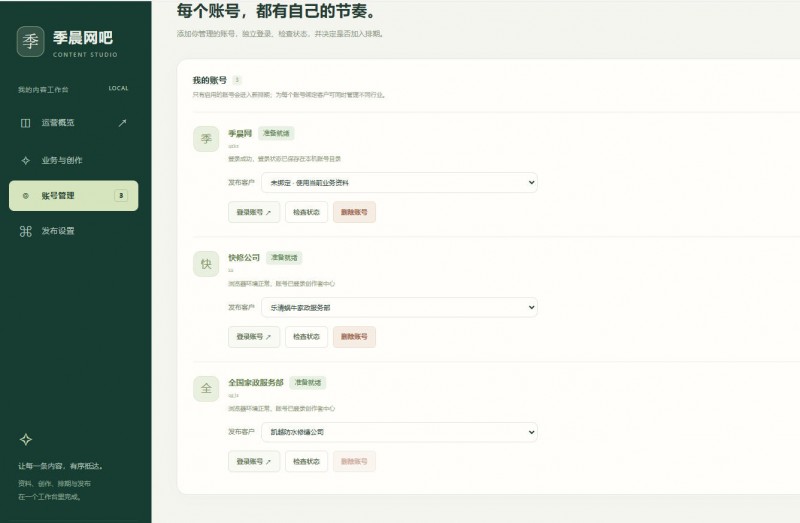
Task: Click 登录账号 for the 快修公司 account
Action: tap(254, 337)
